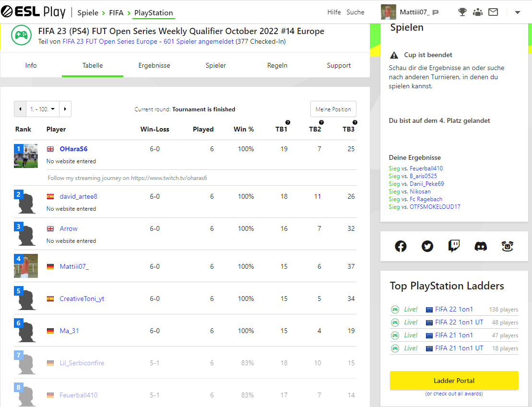Show TB1 help question mark tooltip
Viewport: 532px width, 407px height.
pyautogui.click(x=288, y=122)
